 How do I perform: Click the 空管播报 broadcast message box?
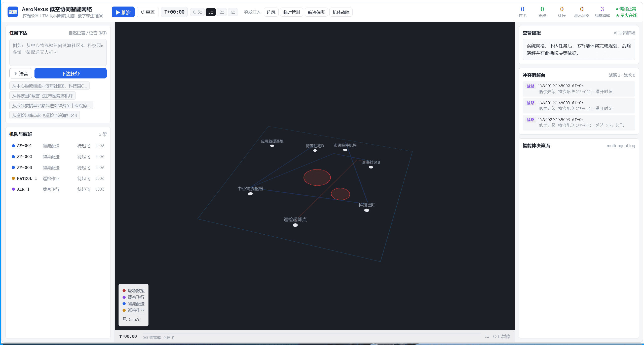coord(579,50)
